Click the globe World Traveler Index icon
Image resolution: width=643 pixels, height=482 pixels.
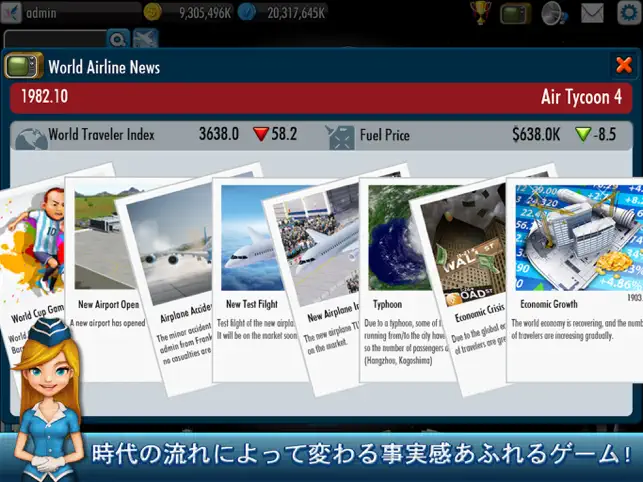pos(31,138)
